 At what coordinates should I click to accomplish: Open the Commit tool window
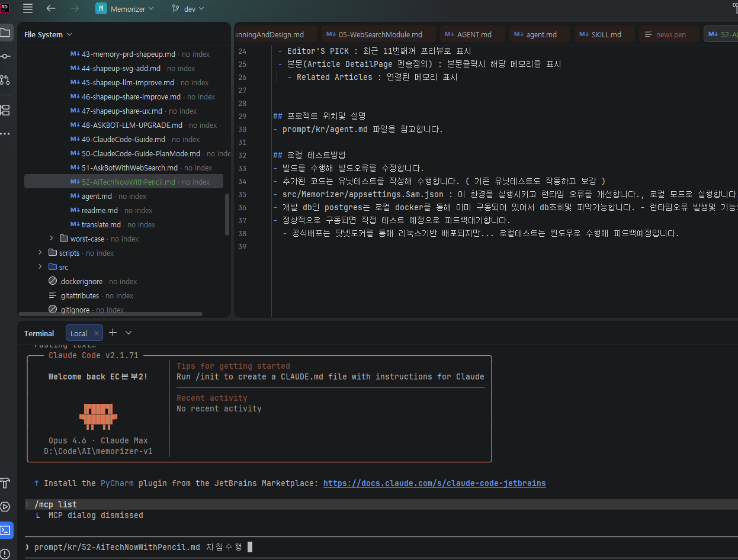5,56
